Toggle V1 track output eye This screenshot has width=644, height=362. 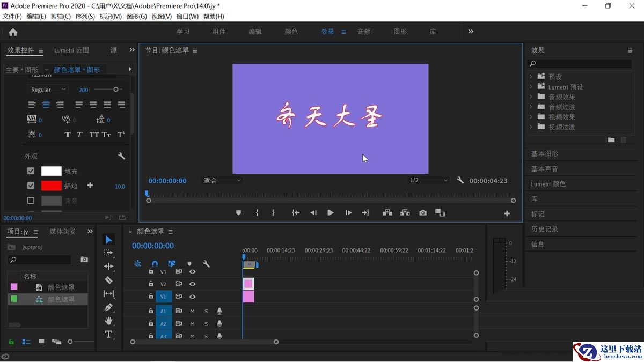(192, 297)
